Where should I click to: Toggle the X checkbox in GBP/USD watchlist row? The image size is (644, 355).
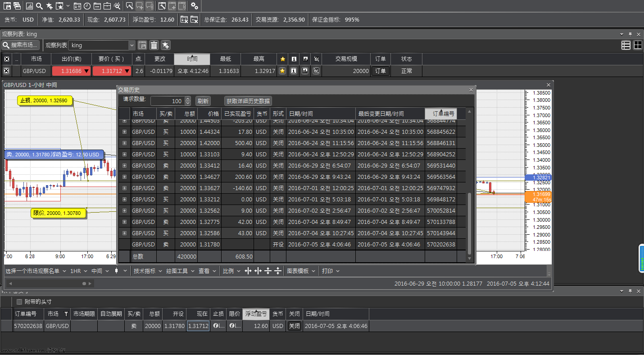(6, 71)
